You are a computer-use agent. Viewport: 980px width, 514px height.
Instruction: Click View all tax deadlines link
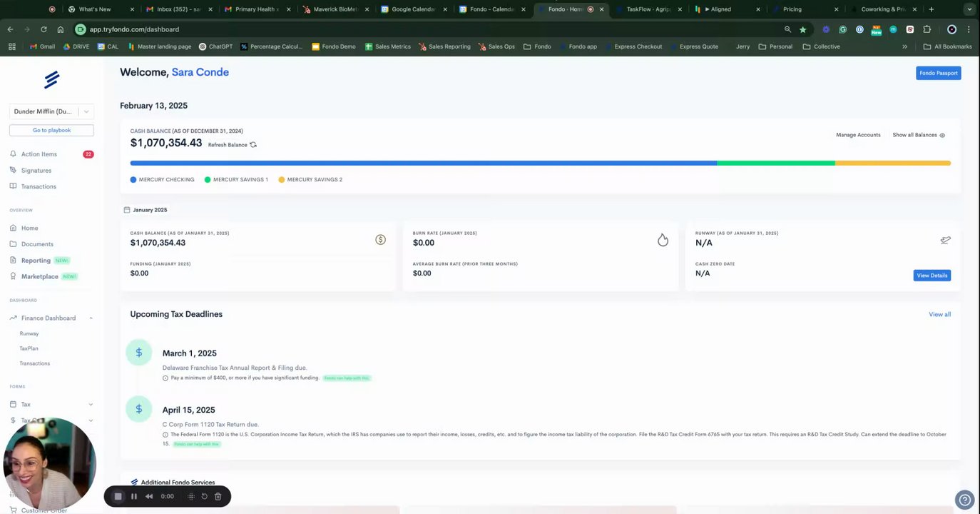coord(939,314)
